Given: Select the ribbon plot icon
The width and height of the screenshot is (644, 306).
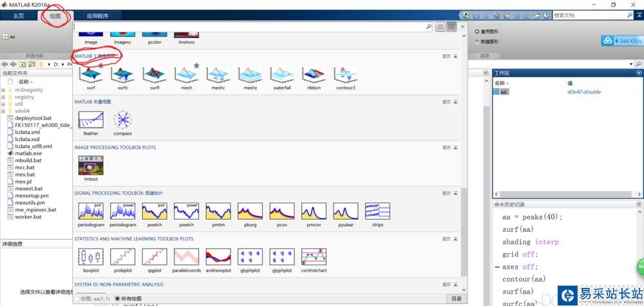Looking at the screenshot, I should pyautogui.click(x=314, y=74).
